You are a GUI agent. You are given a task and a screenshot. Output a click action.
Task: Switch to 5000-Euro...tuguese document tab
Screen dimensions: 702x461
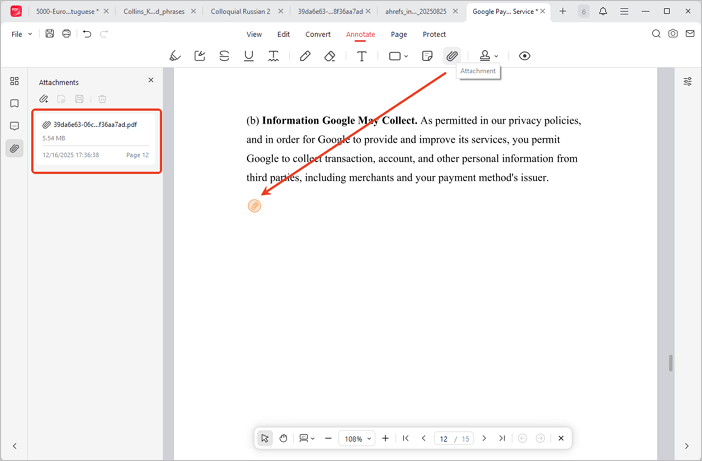tap(67, 11)
